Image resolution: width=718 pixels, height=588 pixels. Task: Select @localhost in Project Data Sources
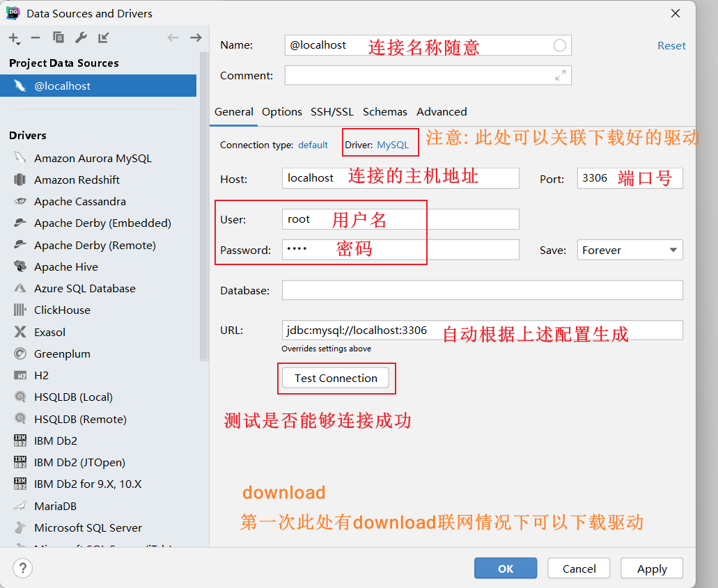tap(98, 86)
